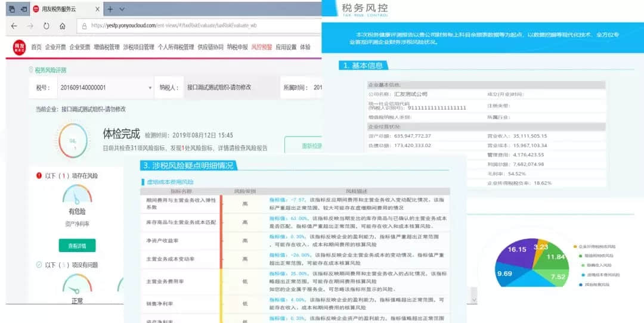Click the 有危险 gauge icon
Viewport: 644px width, 323px height.
click(77, 194)
